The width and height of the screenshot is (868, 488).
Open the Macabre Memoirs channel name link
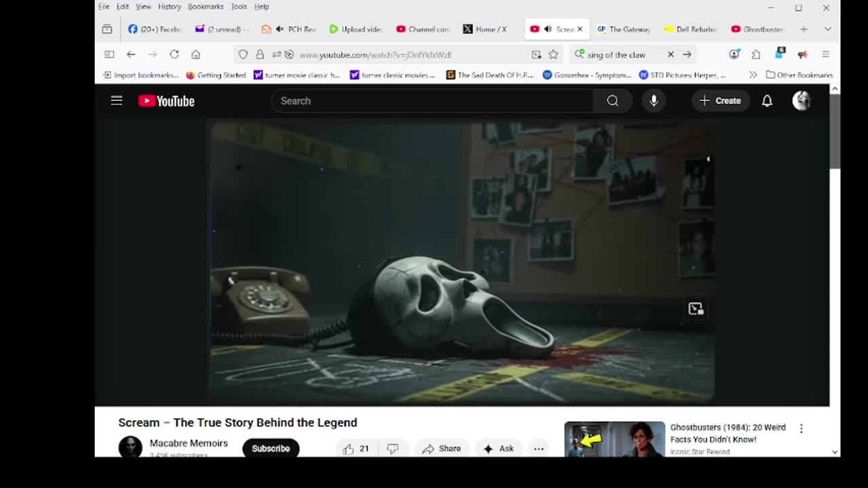coord(189,443)
